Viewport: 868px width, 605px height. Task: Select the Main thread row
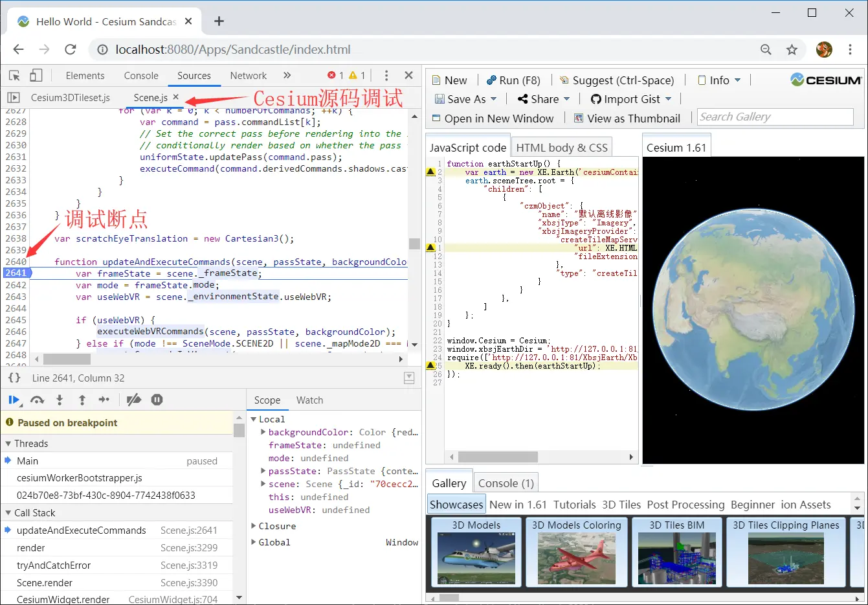click(x=117, y=461)
